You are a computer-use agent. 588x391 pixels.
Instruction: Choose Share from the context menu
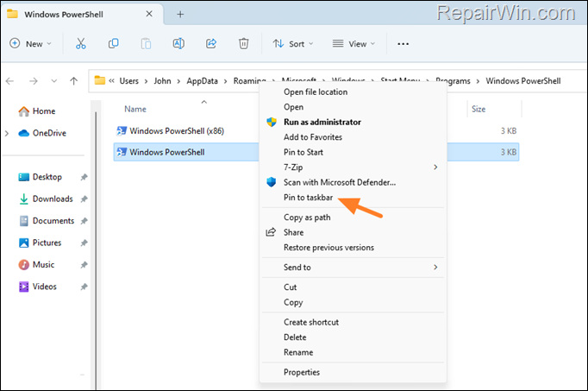tap(294, 232)
